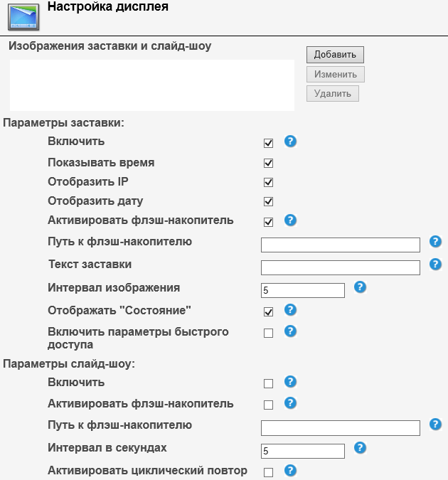The width and height of the screenshot is (448, 480).
Task: Click help icon beside Текст заставки field
Action: coord(436,265)
